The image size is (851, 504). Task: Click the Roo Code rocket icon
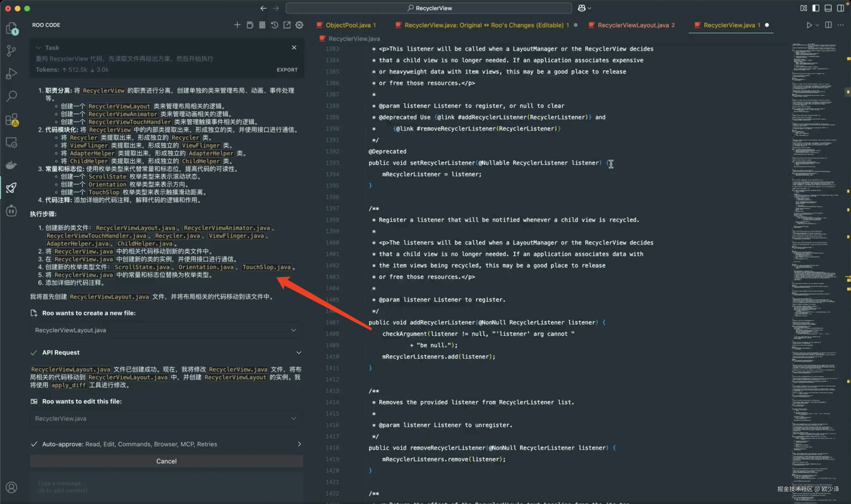click(12, 187)
